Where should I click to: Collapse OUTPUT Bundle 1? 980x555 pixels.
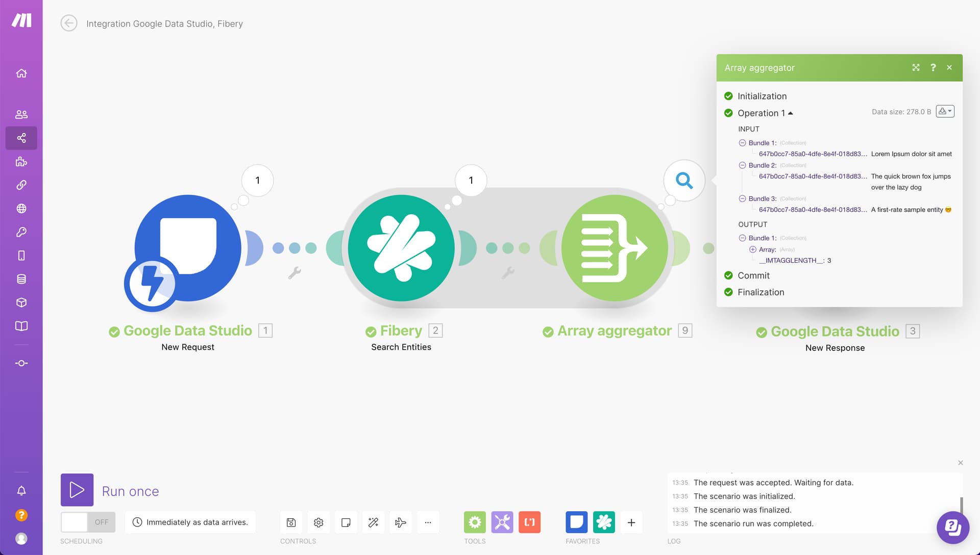coord(742,238)
